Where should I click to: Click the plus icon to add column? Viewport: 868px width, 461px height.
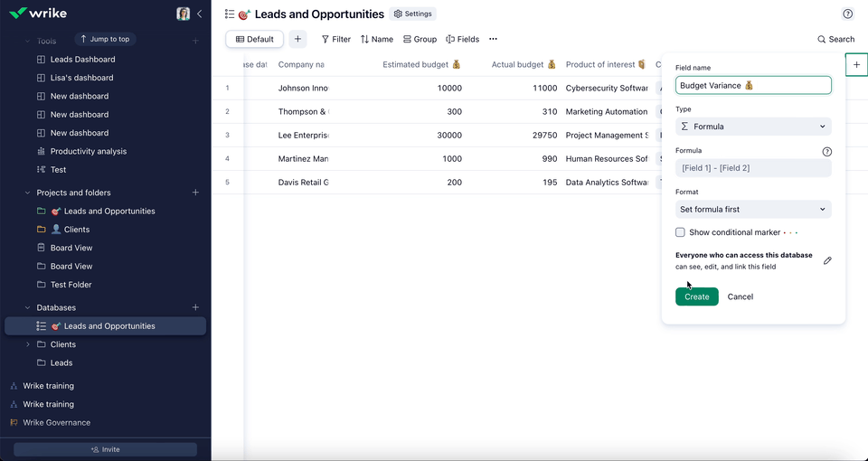[856, 64]
